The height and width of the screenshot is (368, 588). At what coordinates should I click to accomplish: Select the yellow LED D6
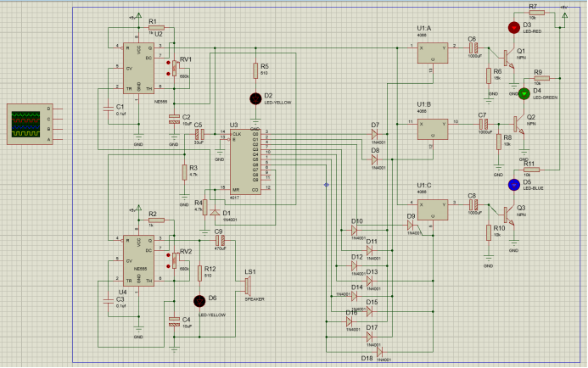click(x=200, y=300)
